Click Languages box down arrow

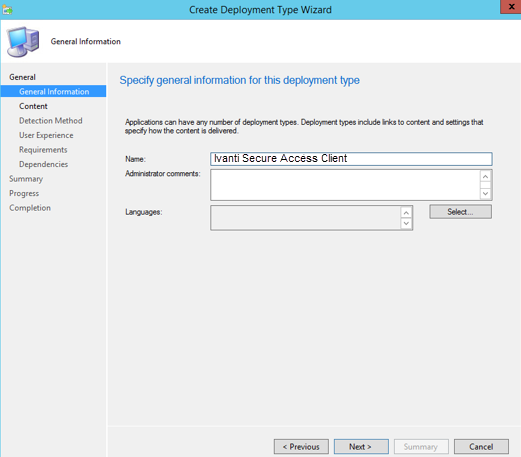click(x=406, y=224)
